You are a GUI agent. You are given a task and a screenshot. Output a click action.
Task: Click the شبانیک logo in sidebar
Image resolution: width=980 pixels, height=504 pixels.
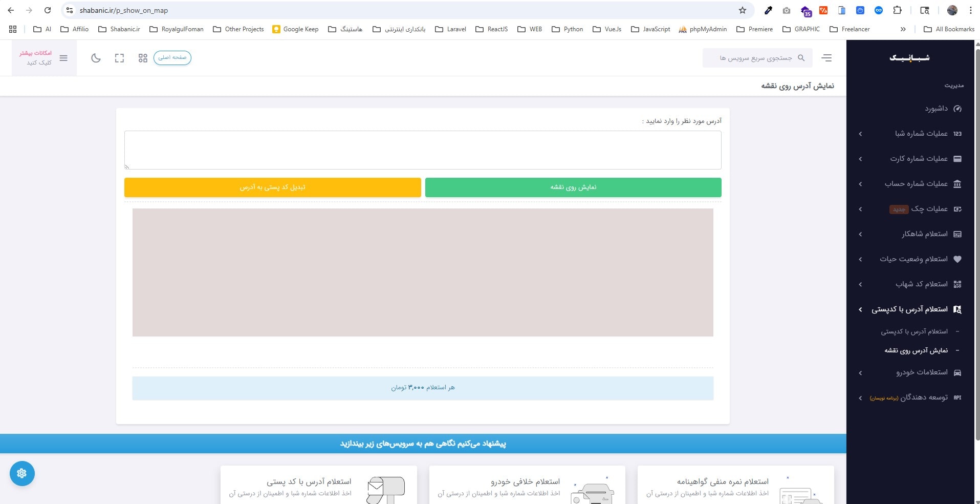909,57
